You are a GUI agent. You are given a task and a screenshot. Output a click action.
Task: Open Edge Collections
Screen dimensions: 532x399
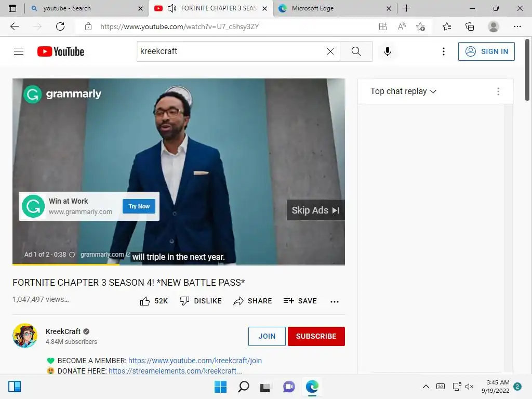click(x=470, y=26)
